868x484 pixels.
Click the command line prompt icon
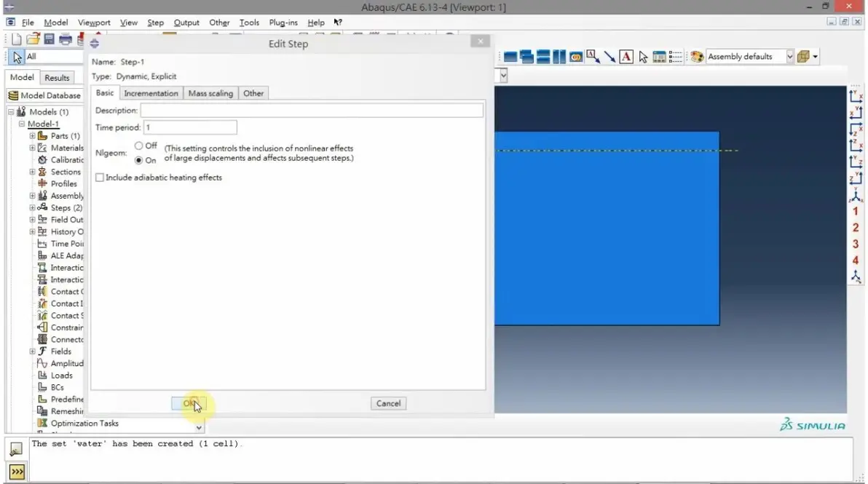[17, 472]
